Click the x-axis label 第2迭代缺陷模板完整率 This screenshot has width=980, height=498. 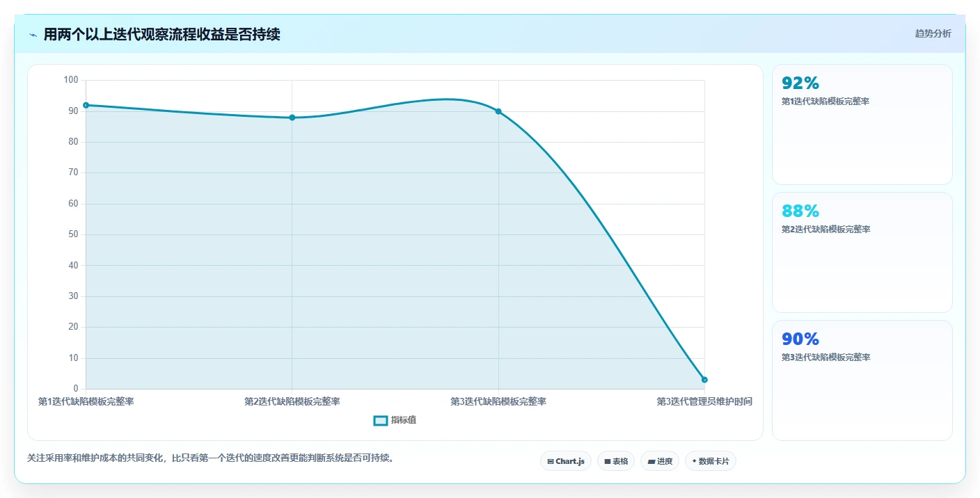click(x=292, y=401)
